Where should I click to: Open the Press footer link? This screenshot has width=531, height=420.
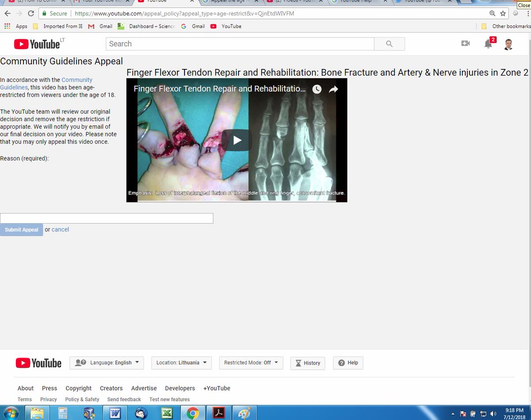(50, 388)
